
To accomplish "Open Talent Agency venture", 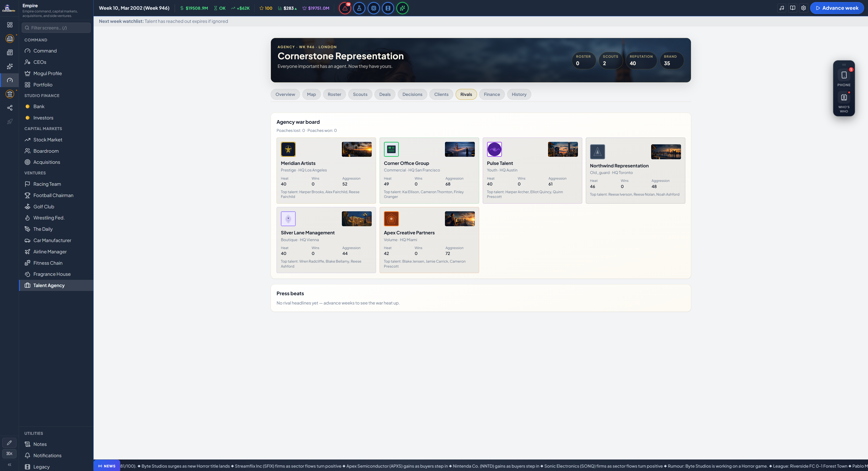I will coord(56,285).
